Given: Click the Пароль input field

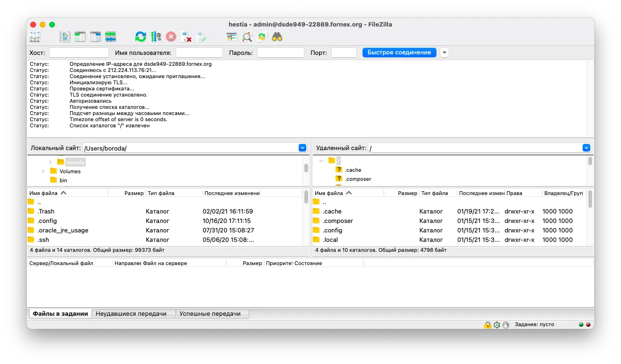Looking at the screenshot, I should pos(281,53).
